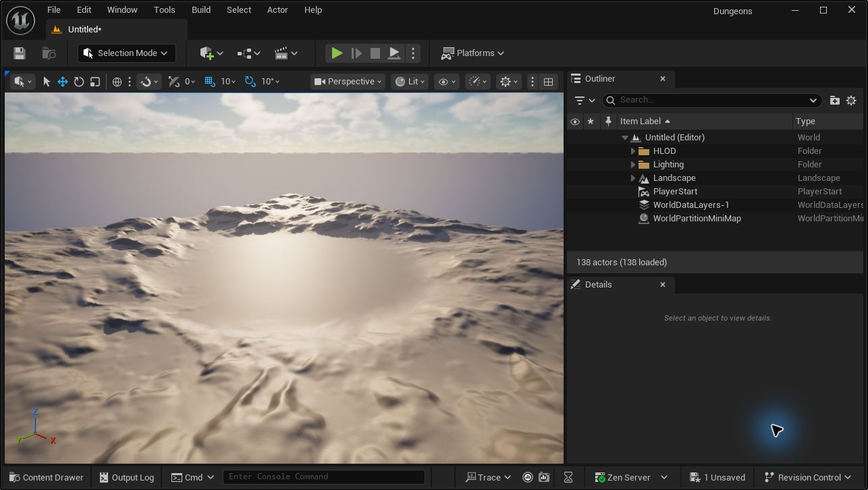This screenshot has width=868, height=490.
Task: Eject from the player controller
Action: click(x=394, y=53)
